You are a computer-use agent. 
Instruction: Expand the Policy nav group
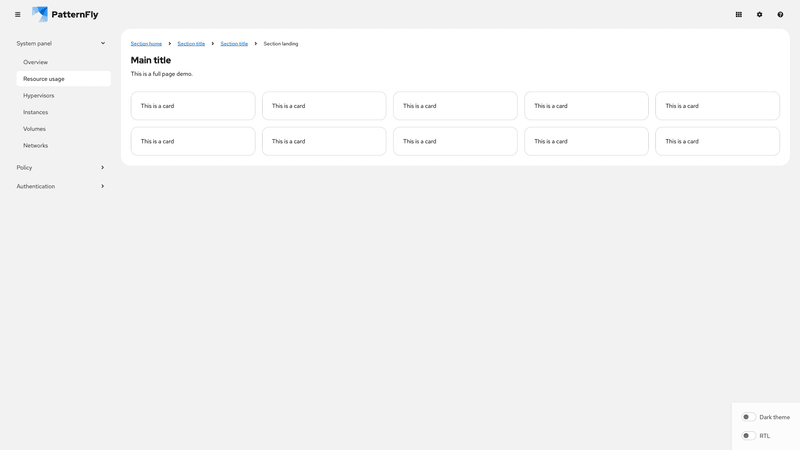(x=61, y=167)
